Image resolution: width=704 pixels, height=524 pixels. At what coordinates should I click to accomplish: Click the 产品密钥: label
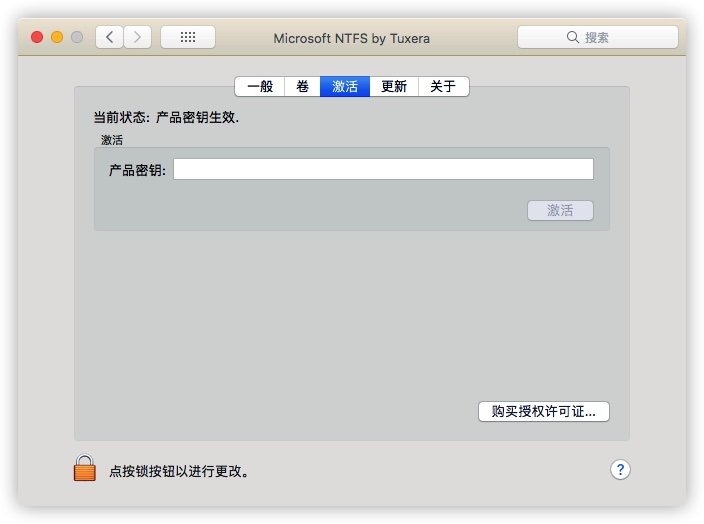click(x=137, y=170)
